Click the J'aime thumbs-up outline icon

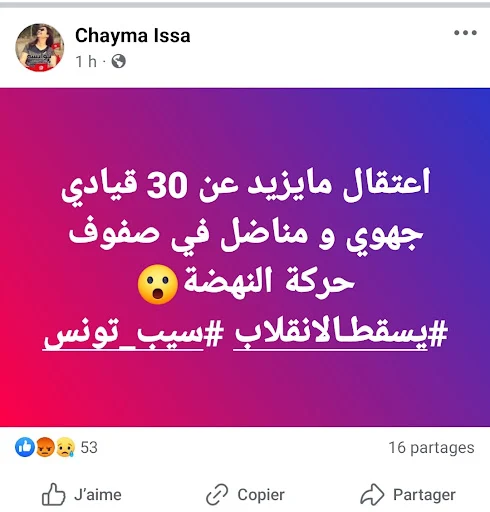(53, 494)
